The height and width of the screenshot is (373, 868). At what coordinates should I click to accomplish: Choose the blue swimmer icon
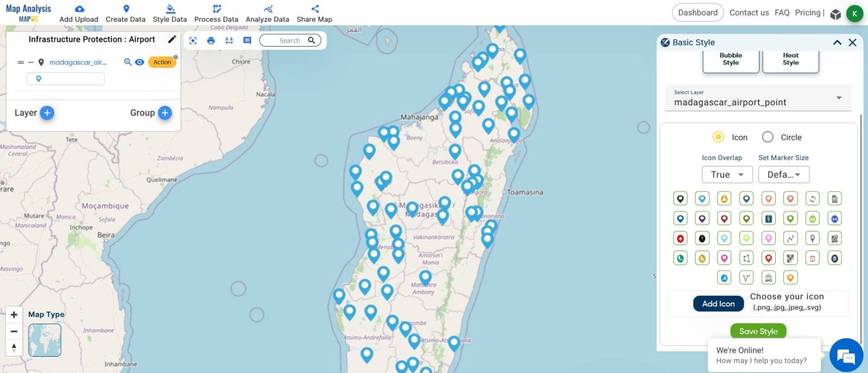pos(724,278)
